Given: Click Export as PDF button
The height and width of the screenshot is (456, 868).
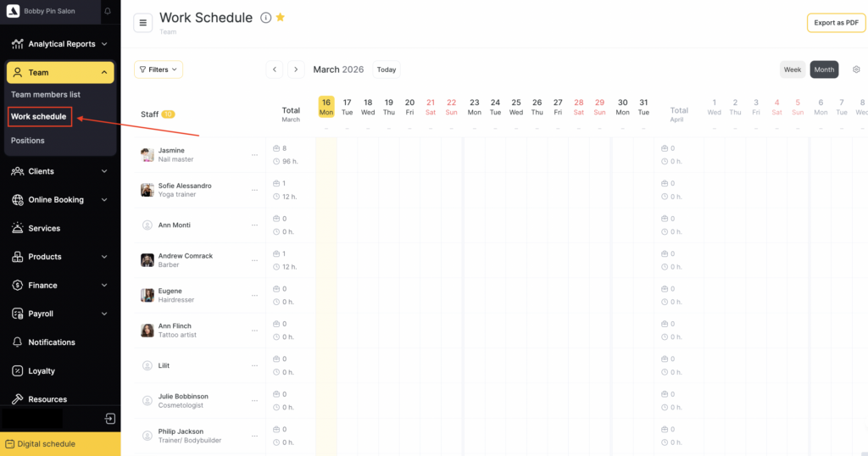Looking at the screenshot, I should (x=836, y=23).
